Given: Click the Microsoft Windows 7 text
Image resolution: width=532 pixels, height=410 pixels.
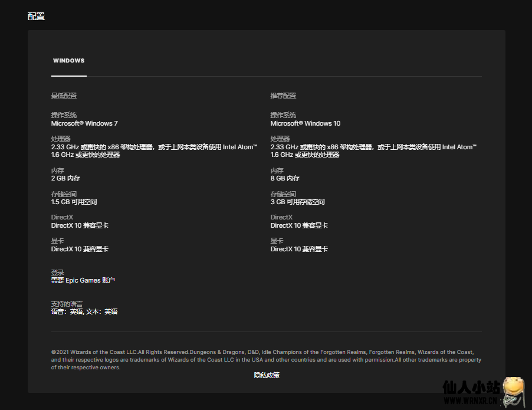Looking at the screenshot, I should click(x=84, y=123).
